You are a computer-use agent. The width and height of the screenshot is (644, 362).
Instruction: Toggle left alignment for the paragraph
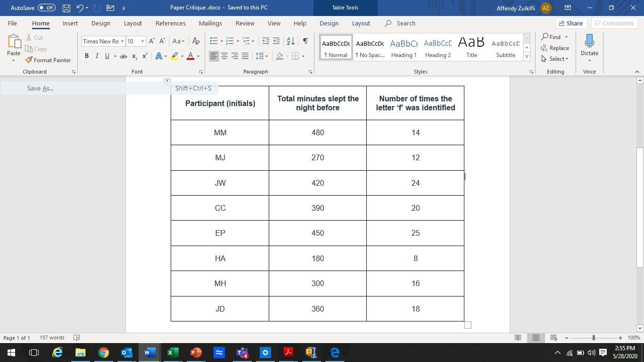pos(214,56)
